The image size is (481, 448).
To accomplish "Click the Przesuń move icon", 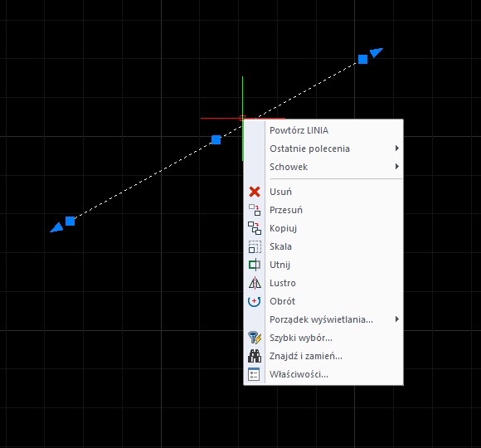I will [x=255, y=210].
